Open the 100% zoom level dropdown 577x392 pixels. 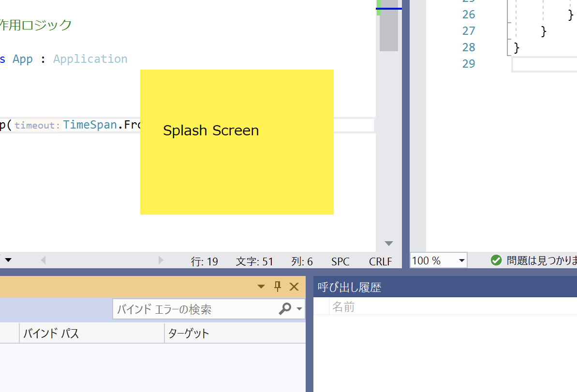tap(460, 260)
